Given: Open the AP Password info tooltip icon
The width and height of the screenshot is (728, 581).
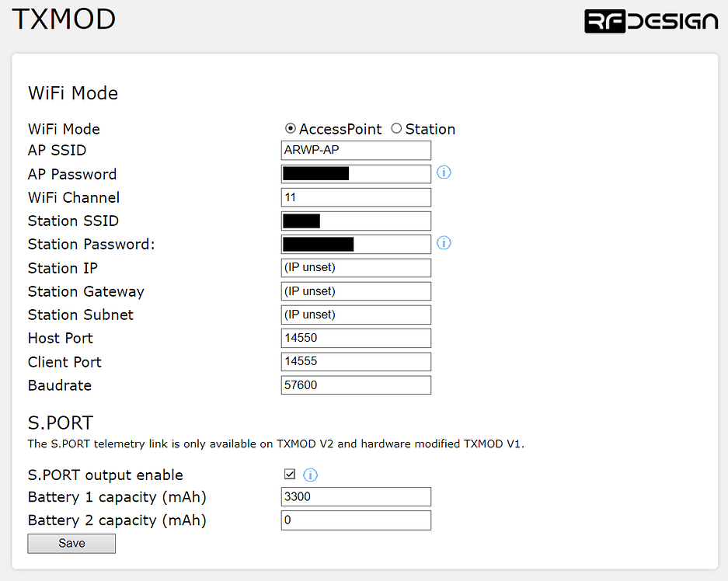Looking at the screenshot, I should 444,172.
